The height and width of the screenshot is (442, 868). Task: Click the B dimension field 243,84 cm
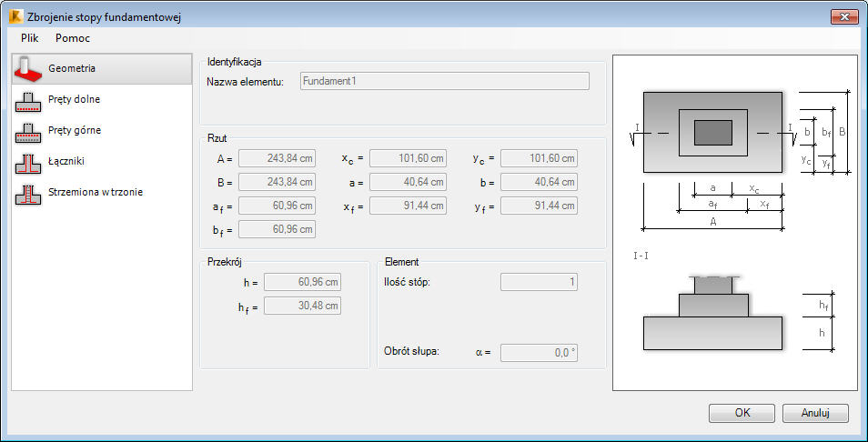(x=277, y=182)
